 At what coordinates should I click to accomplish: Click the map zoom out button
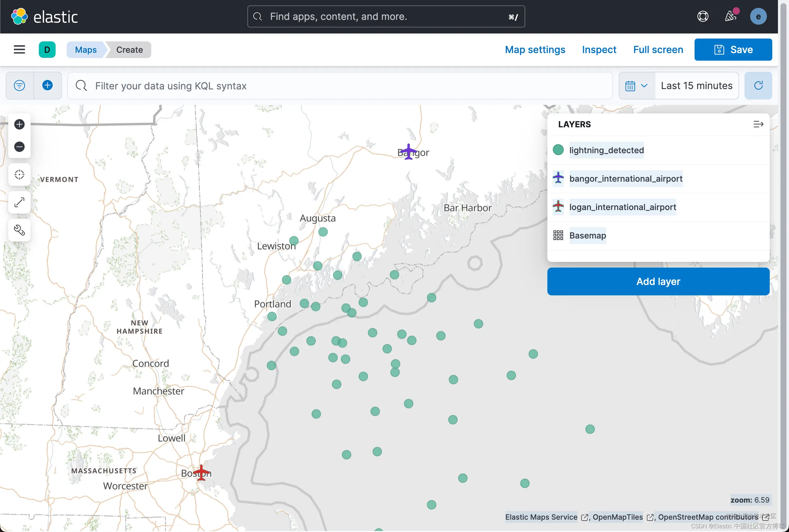pyautogui.click(x=19, y=147)
